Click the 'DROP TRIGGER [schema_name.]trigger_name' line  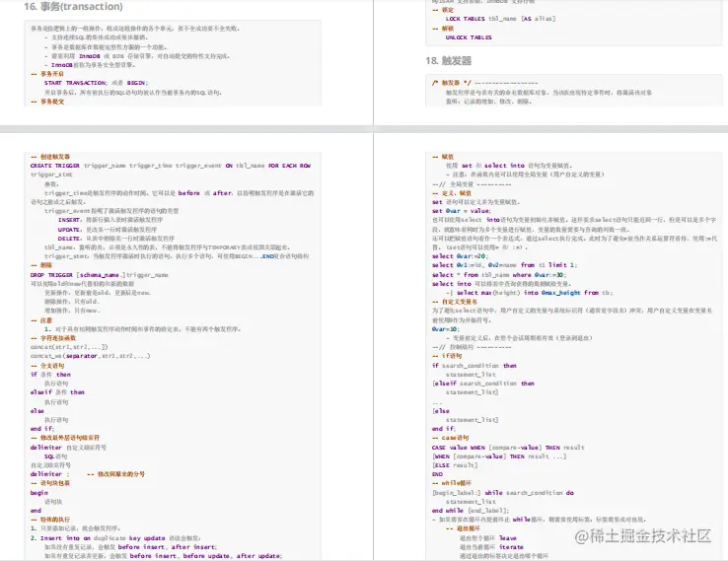coord(100,275)
